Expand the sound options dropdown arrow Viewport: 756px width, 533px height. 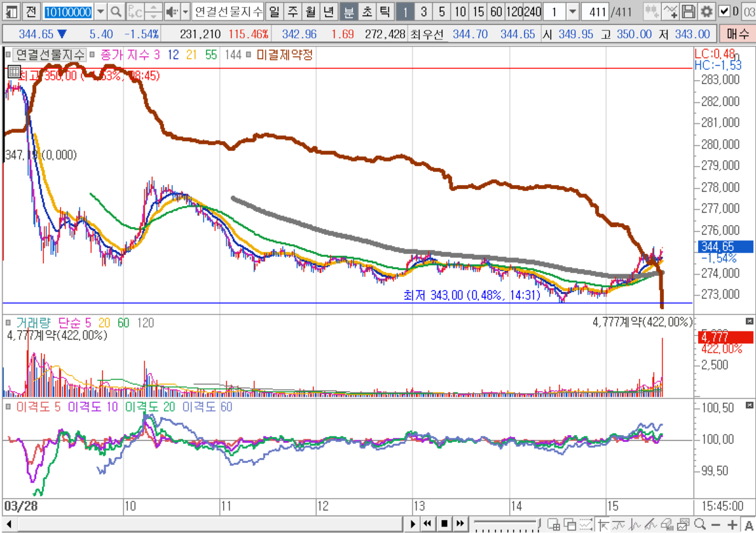tap(185, 11)
